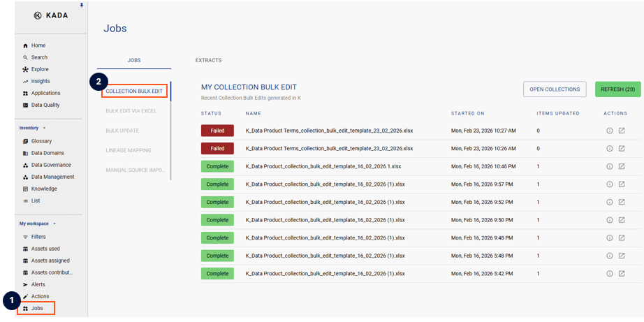Click info icon for the 10:46 PM job
This screenshot has height=322, width=644.
(x=609, y=166)
